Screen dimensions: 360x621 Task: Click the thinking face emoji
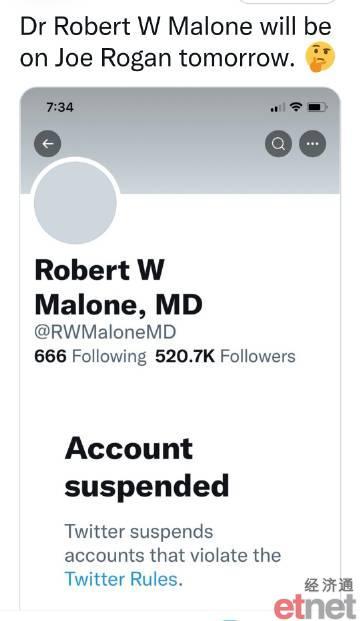(320, 57)
